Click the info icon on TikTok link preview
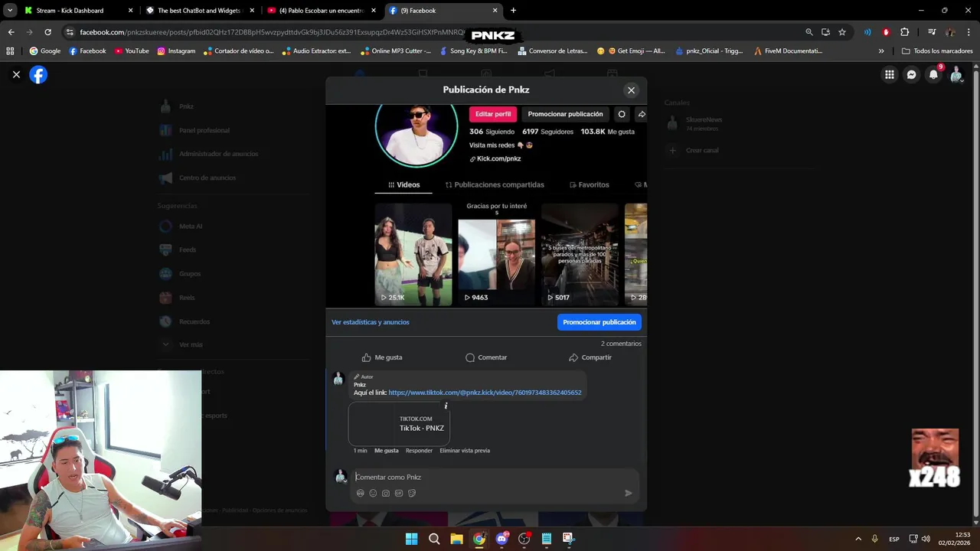 (x=446, y=406)
